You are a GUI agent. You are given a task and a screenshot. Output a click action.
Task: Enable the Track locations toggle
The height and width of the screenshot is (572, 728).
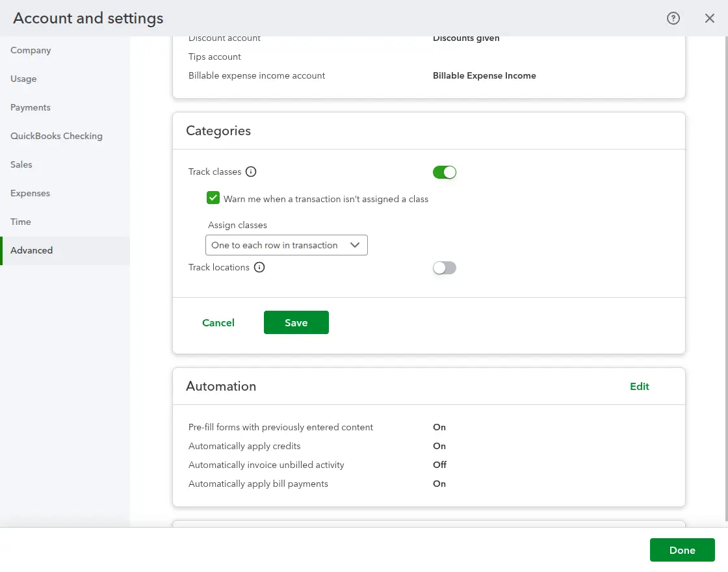tap(445, 268)
